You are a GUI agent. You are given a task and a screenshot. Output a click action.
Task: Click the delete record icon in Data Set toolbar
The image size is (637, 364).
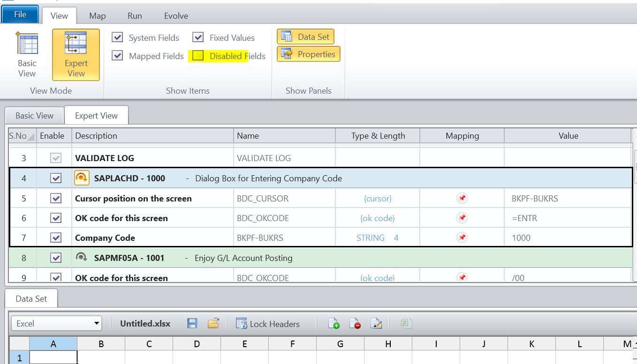coord(355,323)
